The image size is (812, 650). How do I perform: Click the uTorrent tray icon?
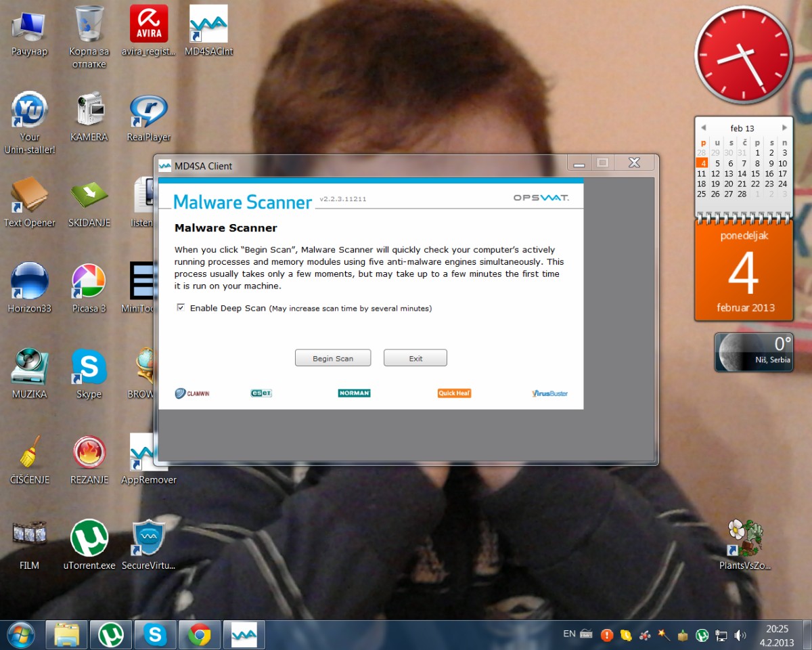(x=702, y=635)
